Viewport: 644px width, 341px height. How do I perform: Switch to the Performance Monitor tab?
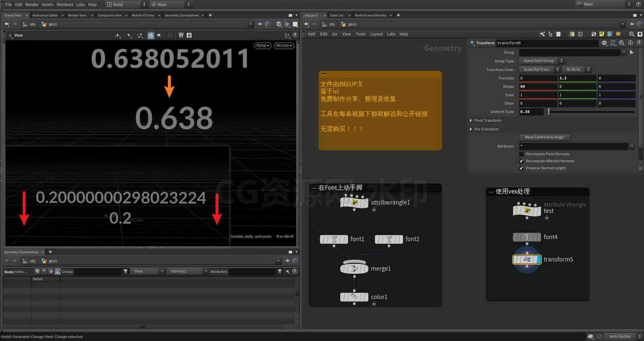tap(370, 15)
